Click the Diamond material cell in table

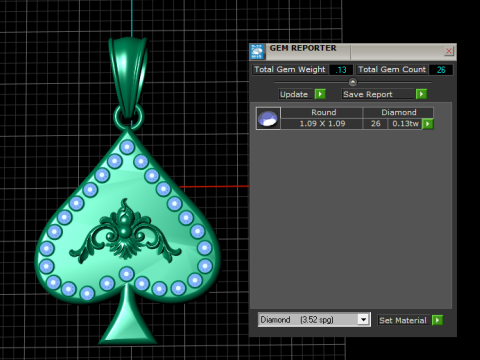[x=398, y=112]
